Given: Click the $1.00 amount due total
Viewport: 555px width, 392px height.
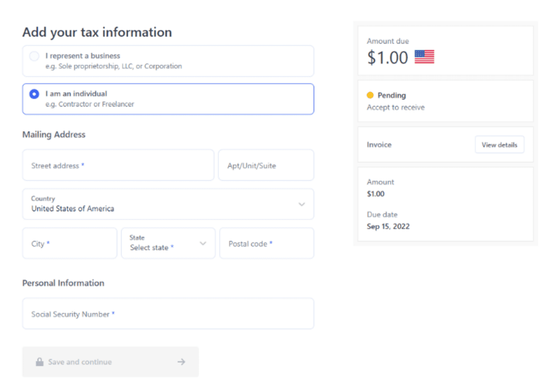Looking at the screenshot, I should (x=387, y=57).
